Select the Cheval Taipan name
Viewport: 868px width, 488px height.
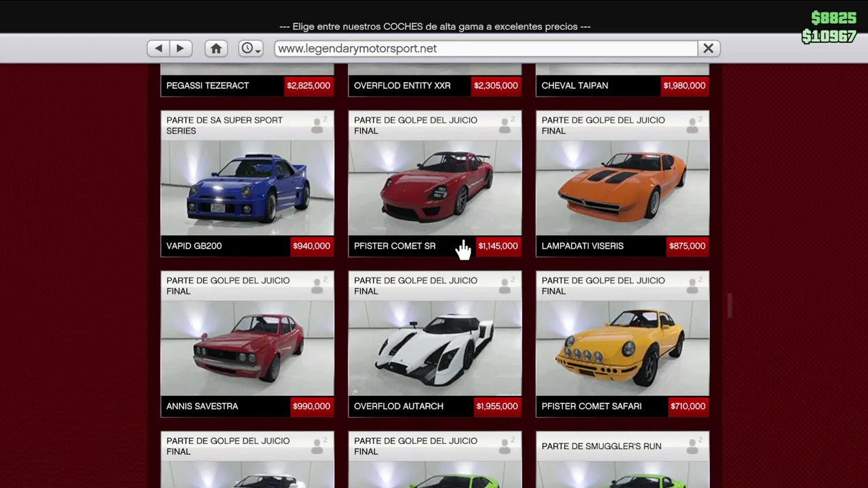[x=574, y=85]
